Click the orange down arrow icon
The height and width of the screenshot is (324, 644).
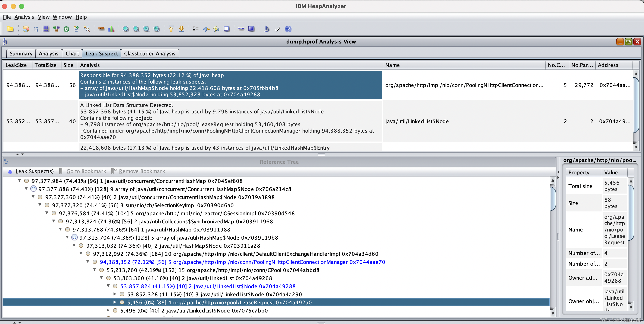coord(181,29)
